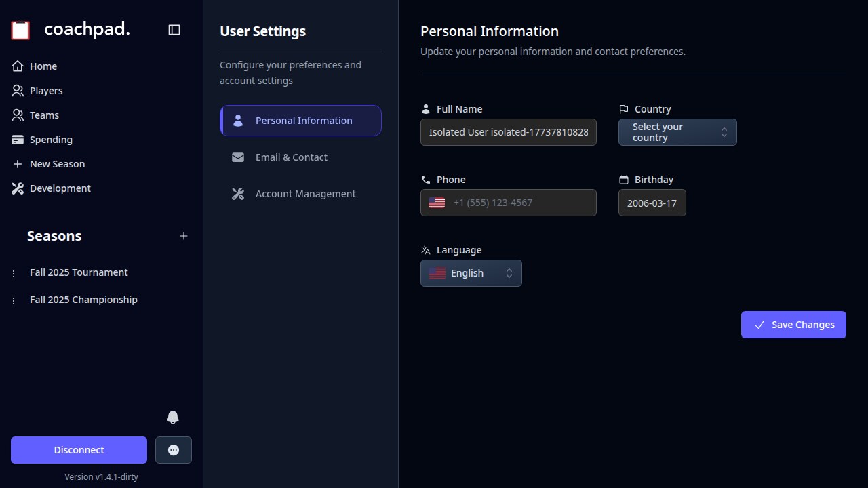Expand the Select your country dropdown
Viewport: 868px width, 488px height.
pyautogui.click(x=677, y=132)
